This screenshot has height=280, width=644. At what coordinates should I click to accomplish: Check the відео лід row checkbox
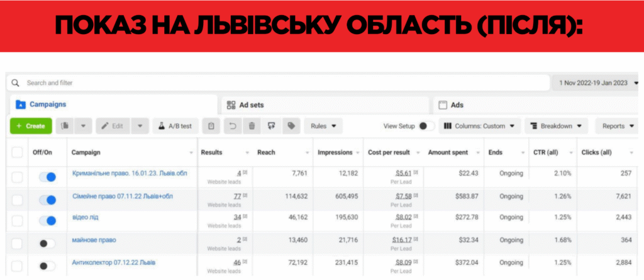(17, 221)
